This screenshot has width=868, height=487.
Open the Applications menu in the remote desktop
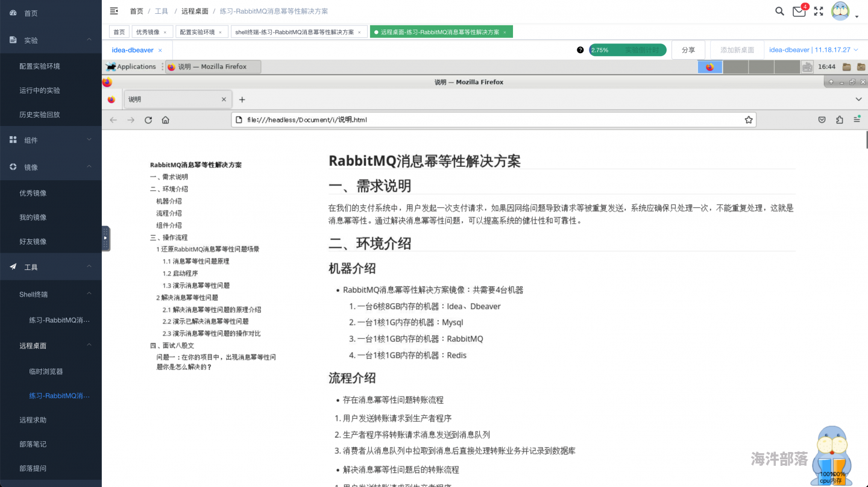point(131,67)
